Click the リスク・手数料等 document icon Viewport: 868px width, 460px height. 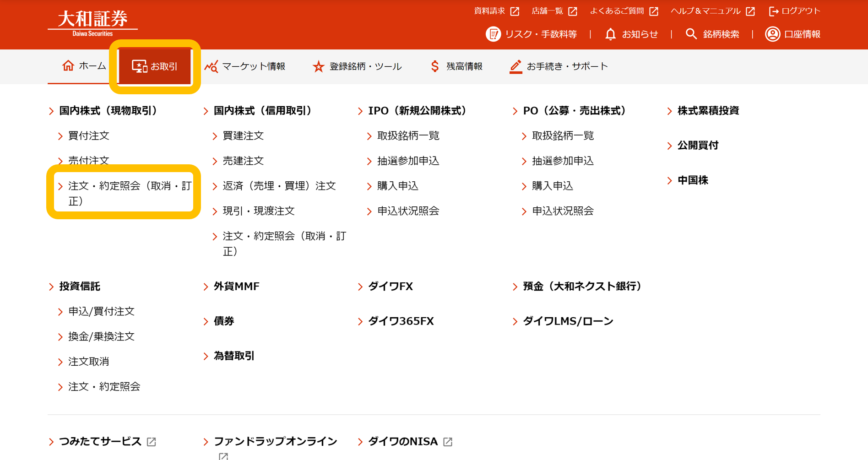[493, 34]
